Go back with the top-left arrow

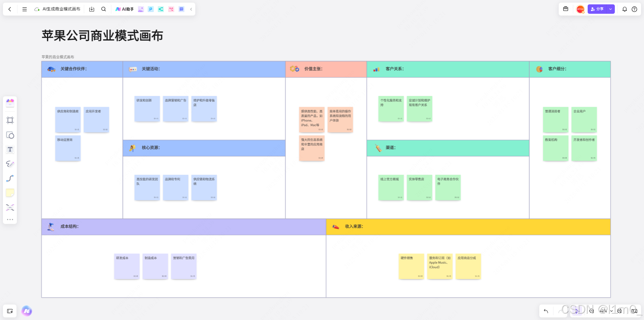[10, 9]
